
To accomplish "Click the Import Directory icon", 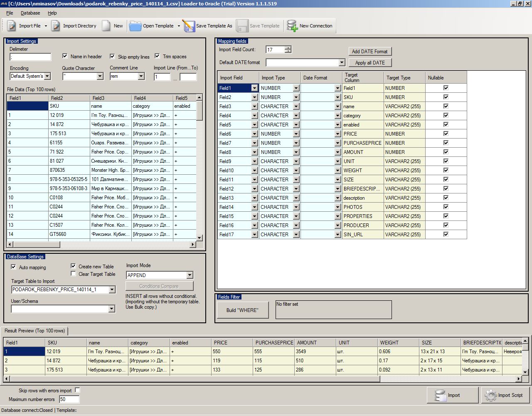I will 56,26.
